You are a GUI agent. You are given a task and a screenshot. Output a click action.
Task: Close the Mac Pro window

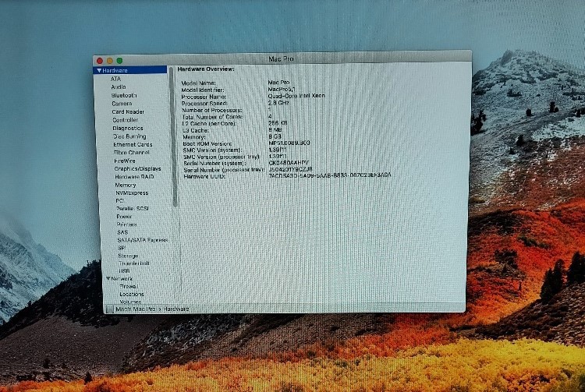tap(100, 61)
